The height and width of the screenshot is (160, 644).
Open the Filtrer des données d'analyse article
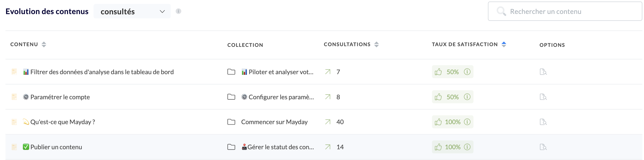click(x=102, y=72)
